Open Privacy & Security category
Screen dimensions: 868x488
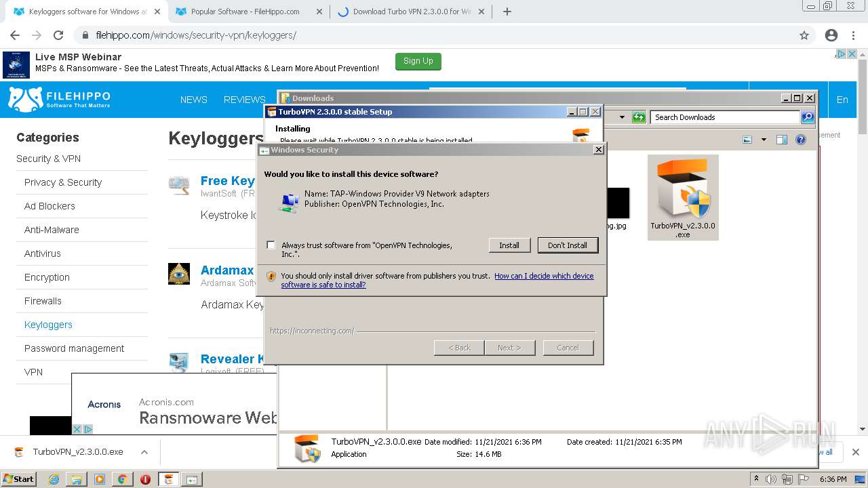click(63, 182)
